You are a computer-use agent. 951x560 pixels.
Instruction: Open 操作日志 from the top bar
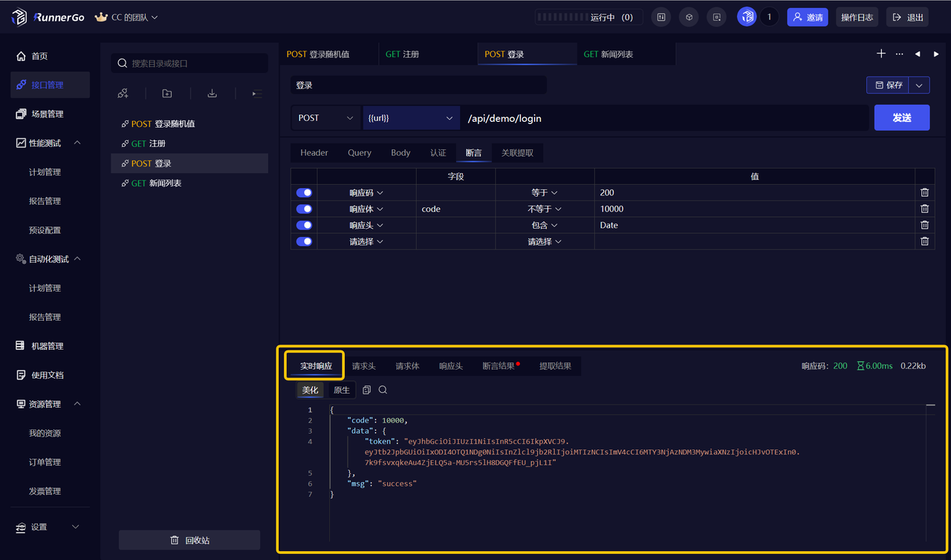click(857, 16)
